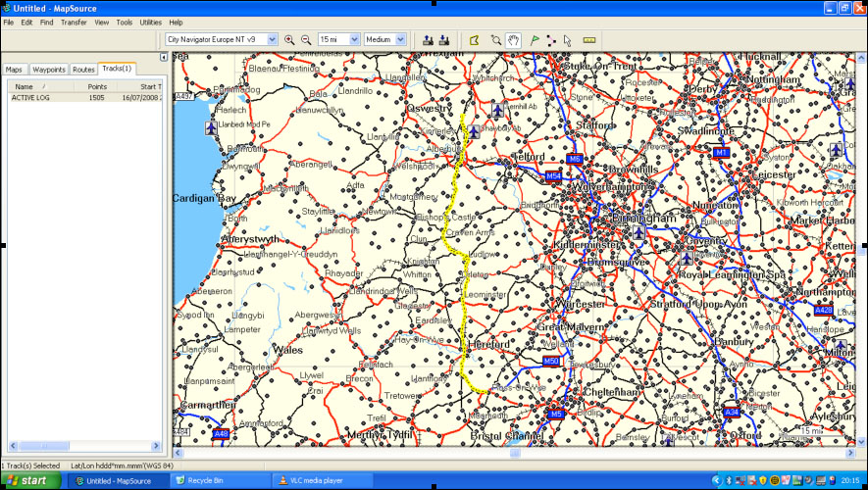Show hidden tray icons arrow
This screenshot has width=868, height=490.
coord(717,480)
